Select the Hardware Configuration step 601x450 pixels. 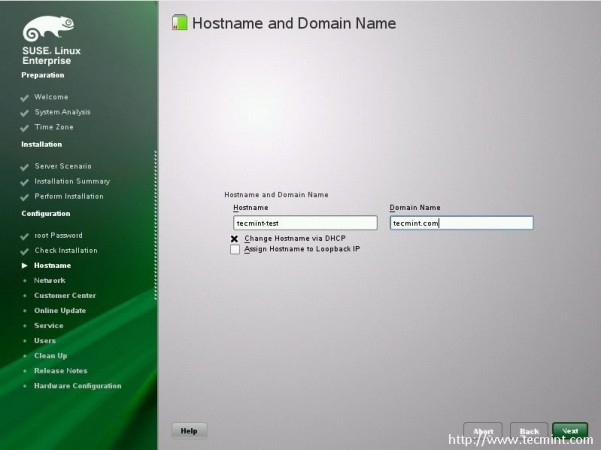77,386
